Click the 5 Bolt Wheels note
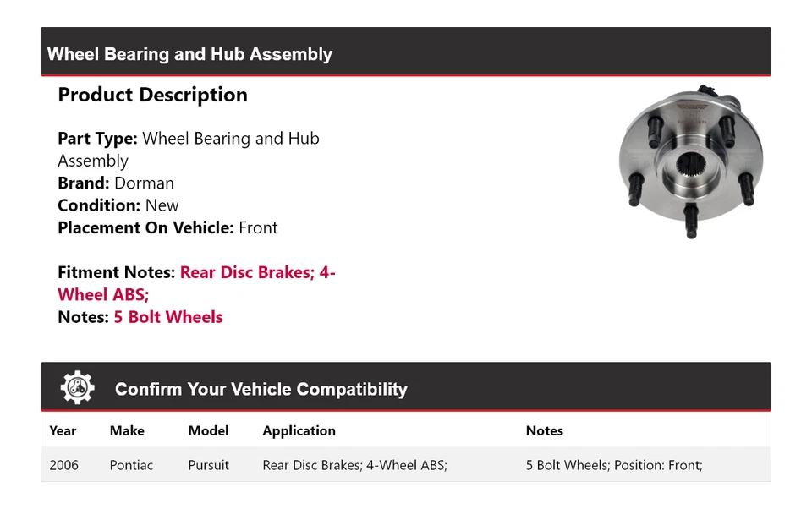The width and height of the screenshot is (812, 509). 168,317
